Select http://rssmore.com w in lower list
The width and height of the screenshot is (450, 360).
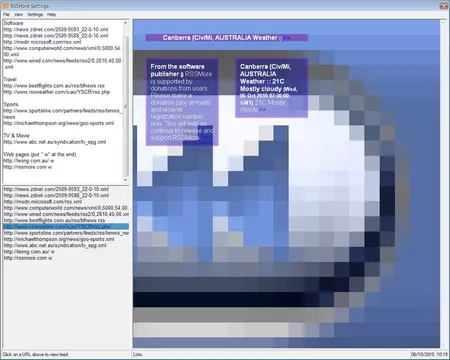tap(28, 258)
